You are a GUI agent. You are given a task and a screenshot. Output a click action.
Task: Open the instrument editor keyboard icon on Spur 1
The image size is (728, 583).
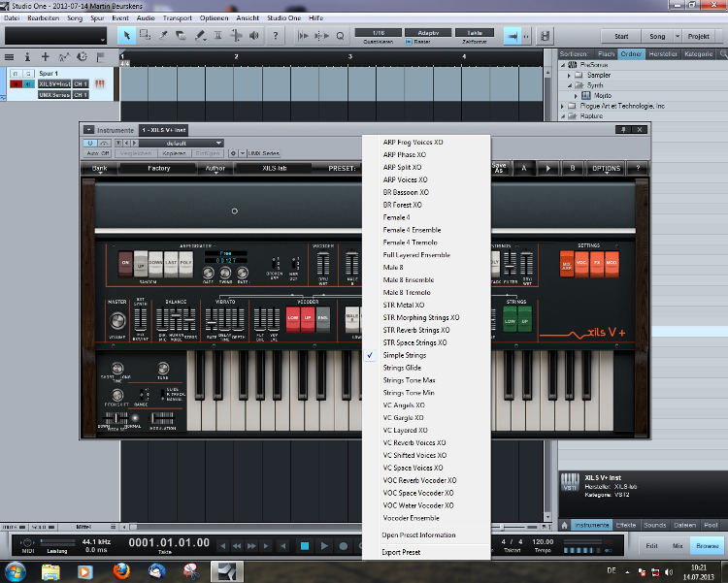(x=100, y=84)
